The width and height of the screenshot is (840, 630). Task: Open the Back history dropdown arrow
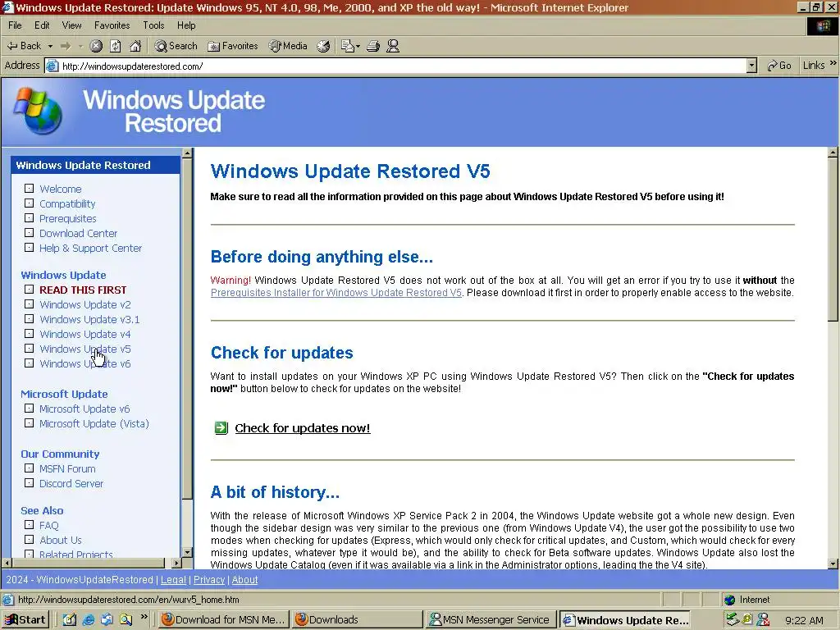[50, 47]
